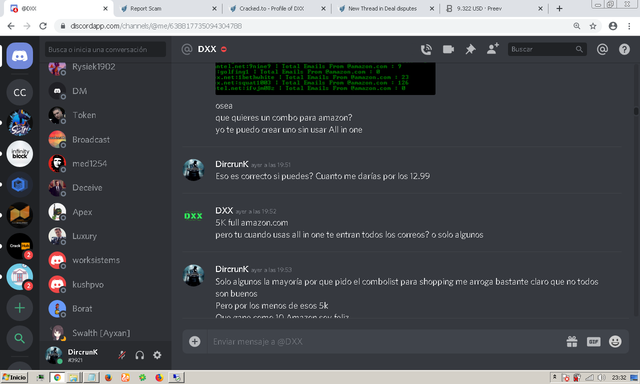Open browser profile icon
This screenshot has height=384, width=640.
click(x=613, y=26)
